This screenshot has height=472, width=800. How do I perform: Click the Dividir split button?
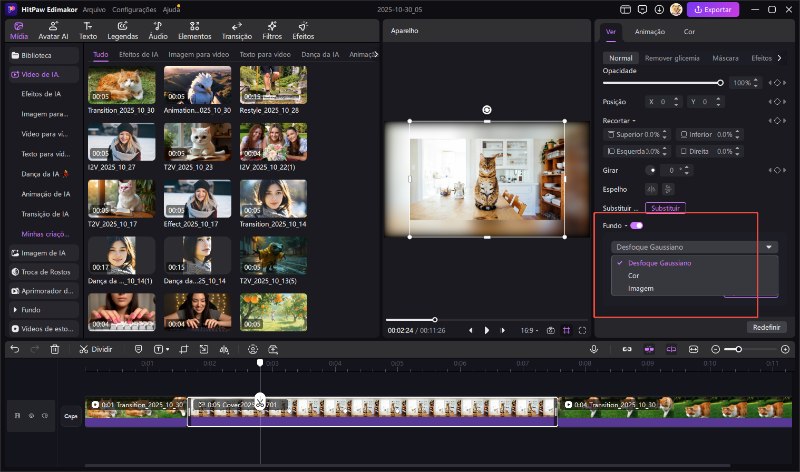point(95,350)
